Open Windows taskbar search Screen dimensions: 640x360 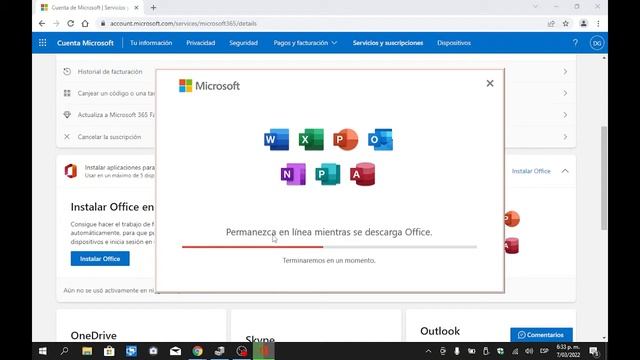(x=64, y=351)
